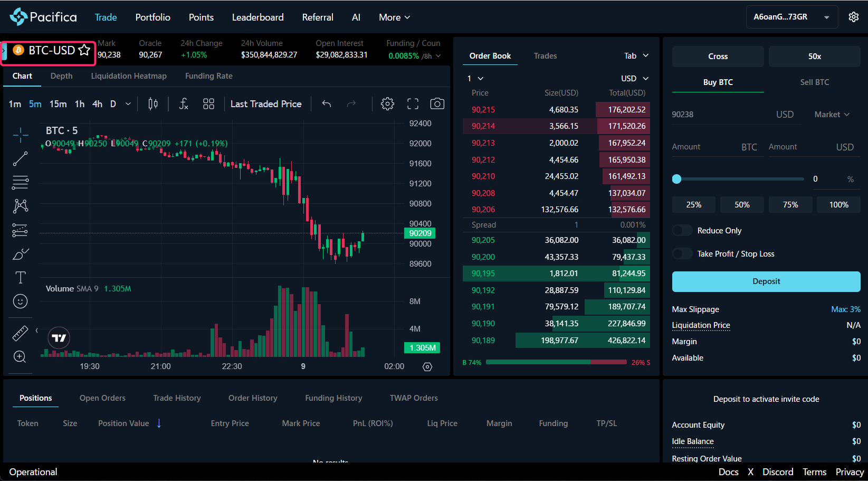Switch to the Sell BTC tab
The height and width of the screenshot is (481, 868).
point(814,82)
